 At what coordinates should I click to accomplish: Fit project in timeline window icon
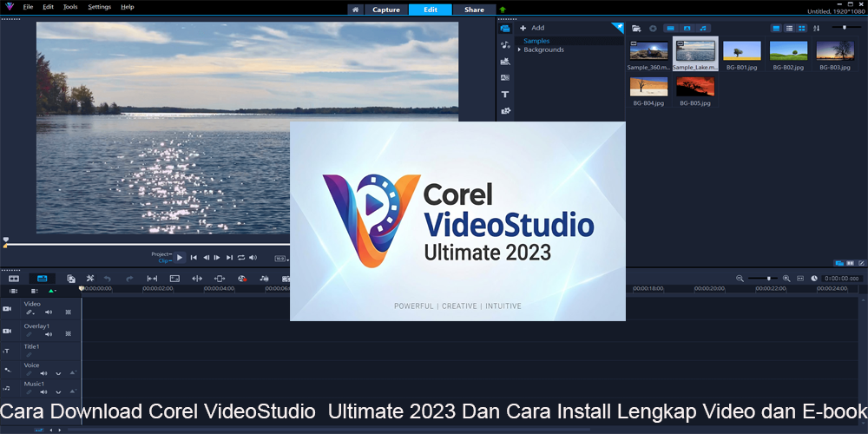point(800,279)
